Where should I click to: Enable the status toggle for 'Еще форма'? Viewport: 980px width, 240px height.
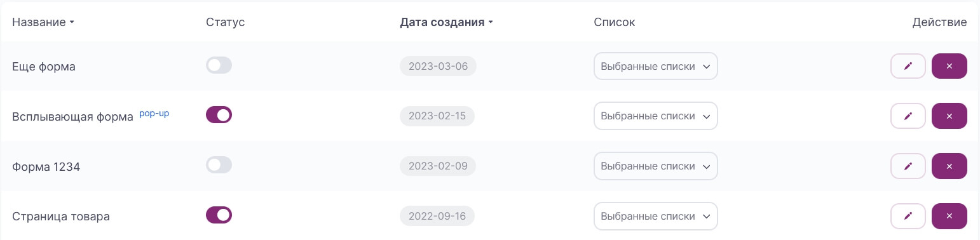point(219,65)
